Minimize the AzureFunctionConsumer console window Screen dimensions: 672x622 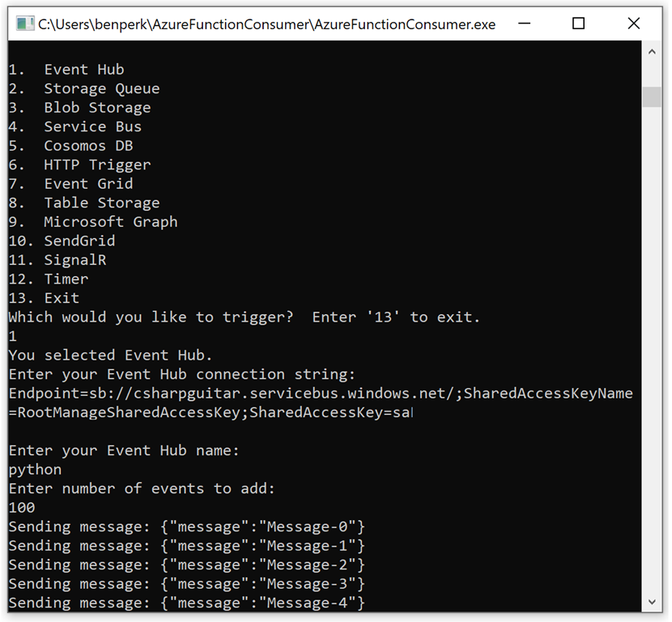point(525,23)
